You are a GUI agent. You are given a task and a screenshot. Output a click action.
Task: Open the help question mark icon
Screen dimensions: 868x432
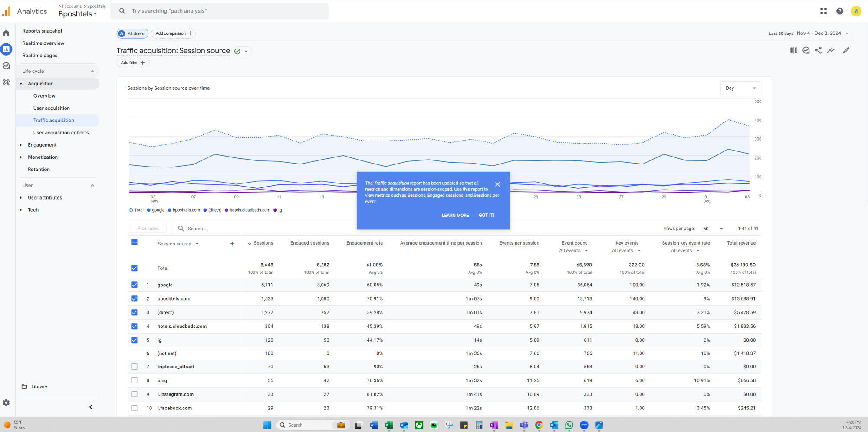(840, 11)
